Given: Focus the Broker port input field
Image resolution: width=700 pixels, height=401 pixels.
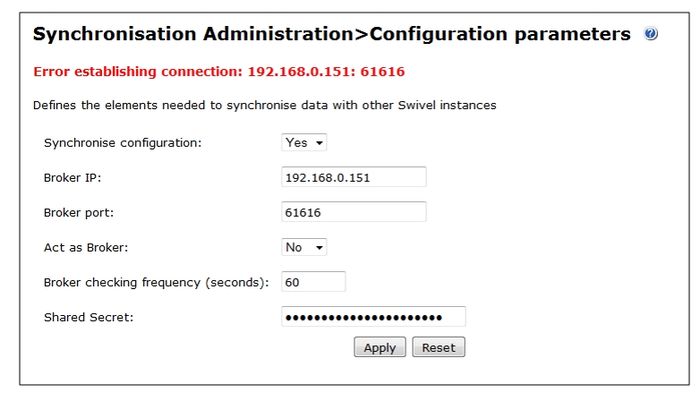Looking at the screenshot, I should coord(354,212).
